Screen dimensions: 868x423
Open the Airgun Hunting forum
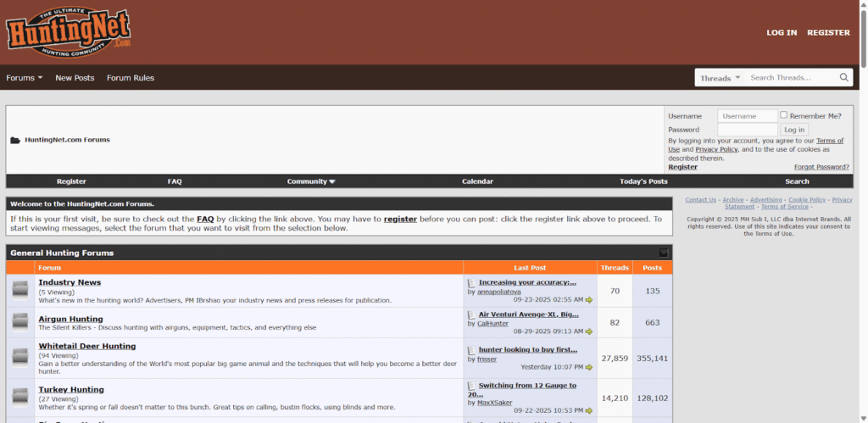point(70,319)
